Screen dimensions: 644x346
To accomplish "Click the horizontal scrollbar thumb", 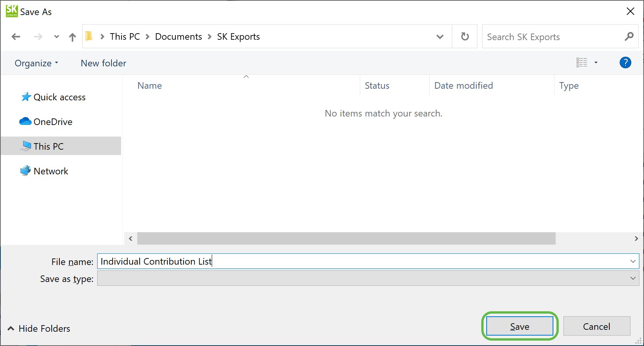I will click(x=346, y=238).
